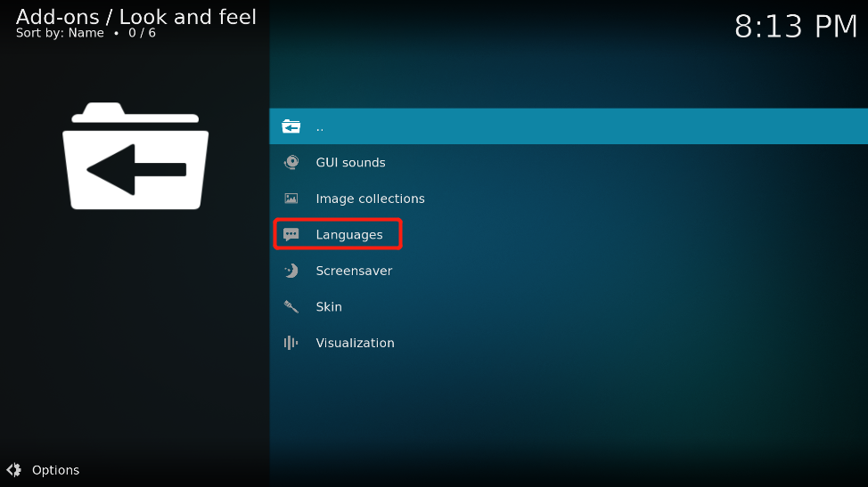Open the Screensaver add-ons list
Image resolution: width=868 pixels, height=487 pixels.
pyautogui.click(x=569, y=271)
